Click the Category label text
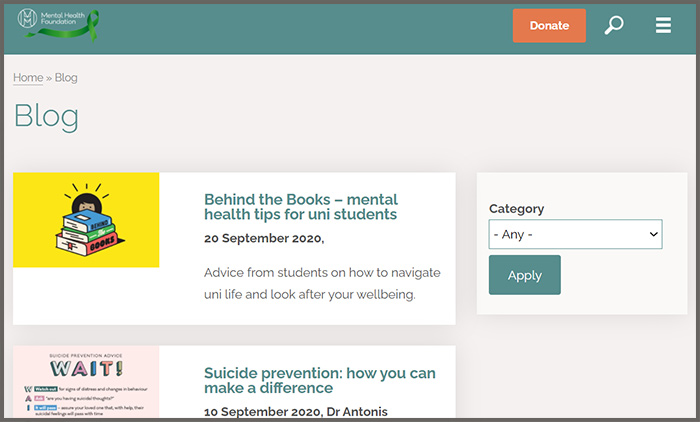This screenshot has width=700, height=422. pyautogui.click(x=517, y=209)
